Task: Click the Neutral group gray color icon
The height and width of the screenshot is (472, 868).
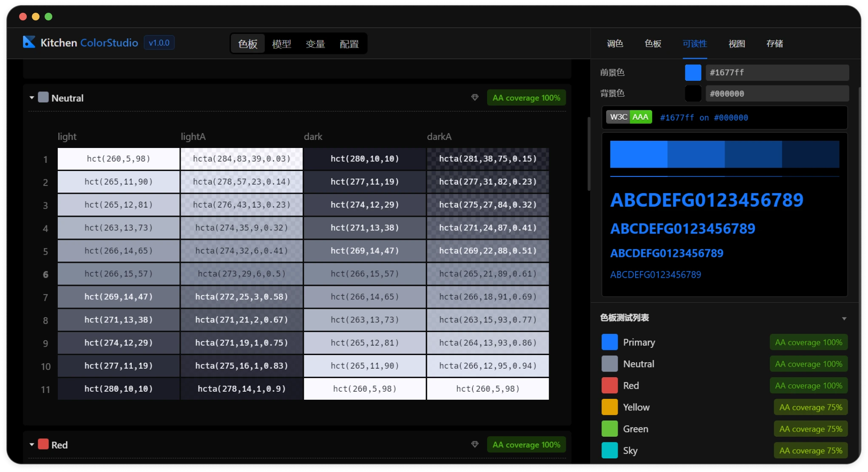Action: click(43, 97)
